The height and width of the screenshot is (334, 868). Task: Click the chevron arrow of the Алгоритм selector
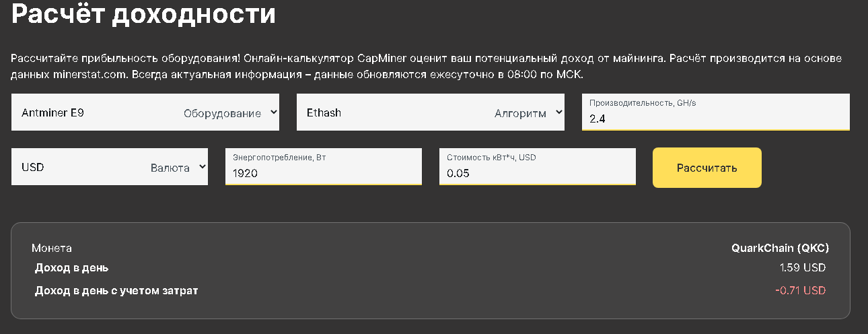click(558, 112)
